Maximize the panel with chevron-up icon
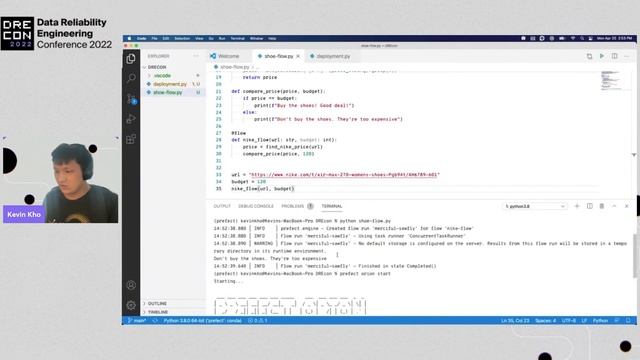 point(614,206)
